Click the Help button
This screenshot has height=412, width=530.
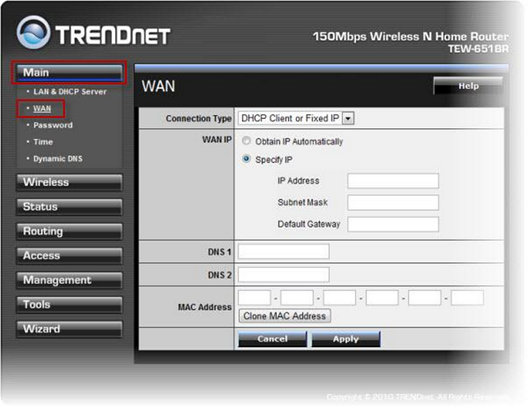coord(468,86)
